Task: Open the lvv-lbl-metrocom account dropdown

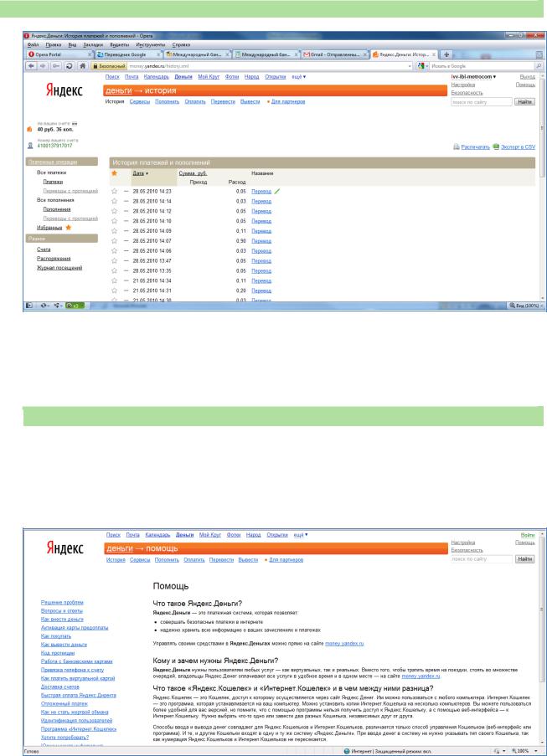Action: 473,77
